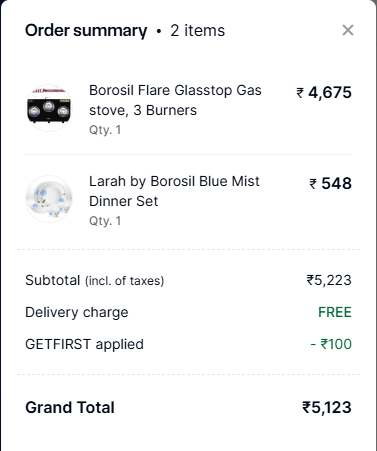Image resolution: width=377 pixels, height=451 pixels.
Task: Select Qty. 1 under the dinner set
Action: click(105, 221)
